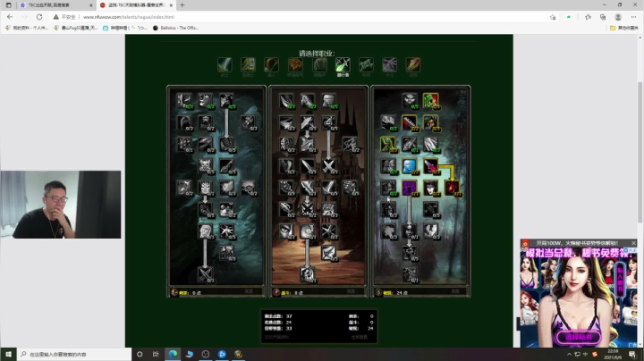Click Surprise Attacks at Combat bottom
This screenshot has width=644, height=361.
tap(307, 274)
